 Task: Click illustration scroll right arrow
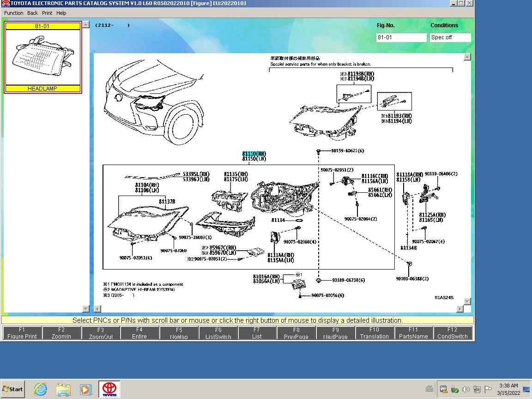tap(460, 309)
